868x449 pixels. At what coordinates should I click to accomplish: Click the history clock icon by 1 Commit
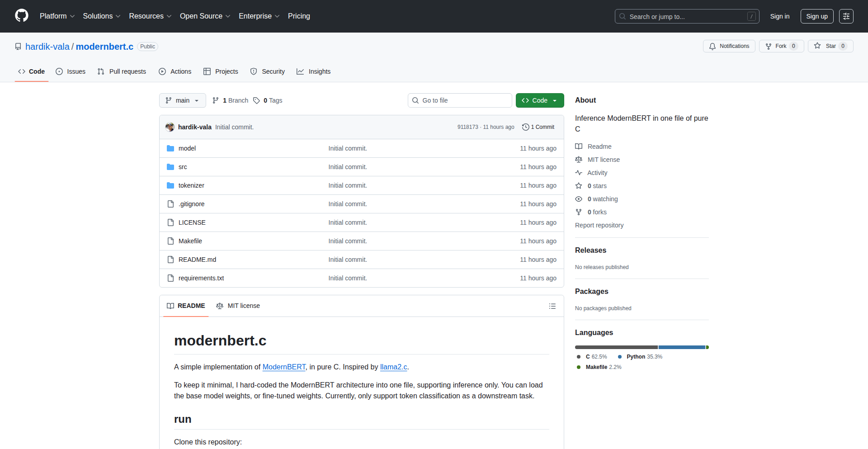tap(525, 127)
